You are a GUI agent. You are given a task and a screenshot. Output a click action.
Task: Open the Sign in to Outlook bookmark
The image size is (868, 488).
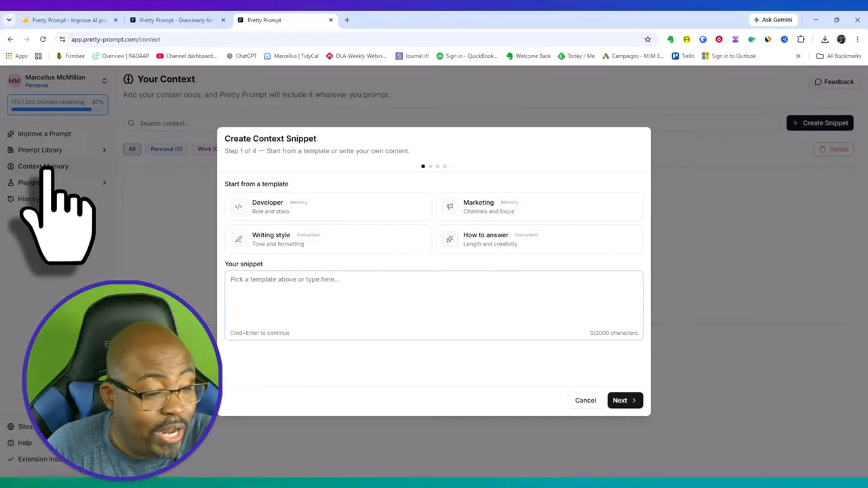pyautogui.click(x=729, y=56)
